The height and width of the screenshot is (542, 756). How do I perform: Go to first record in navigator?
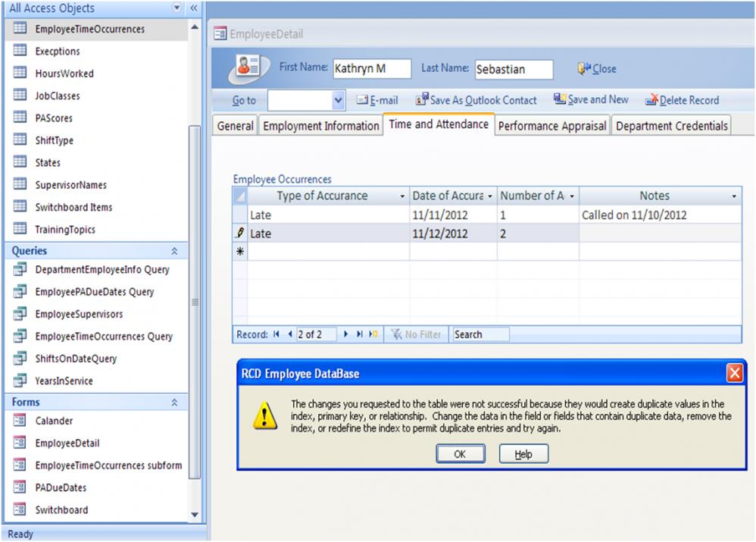coord(276,334)
